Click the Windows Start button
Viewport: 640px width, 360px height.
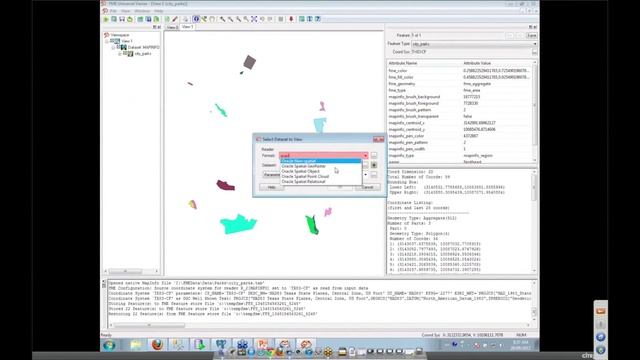[x=109, y=345]
